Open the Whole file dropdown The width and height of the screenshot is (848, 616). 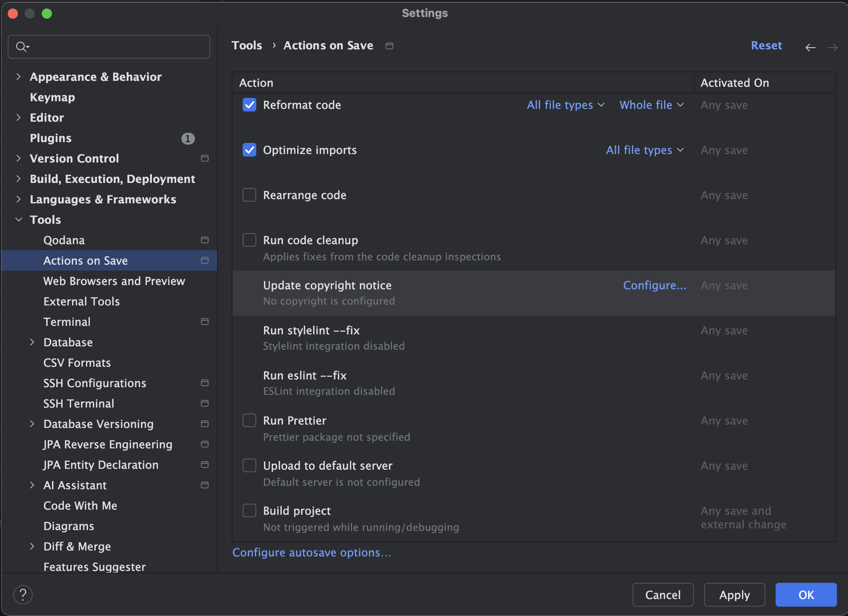(x=651, y=105)
